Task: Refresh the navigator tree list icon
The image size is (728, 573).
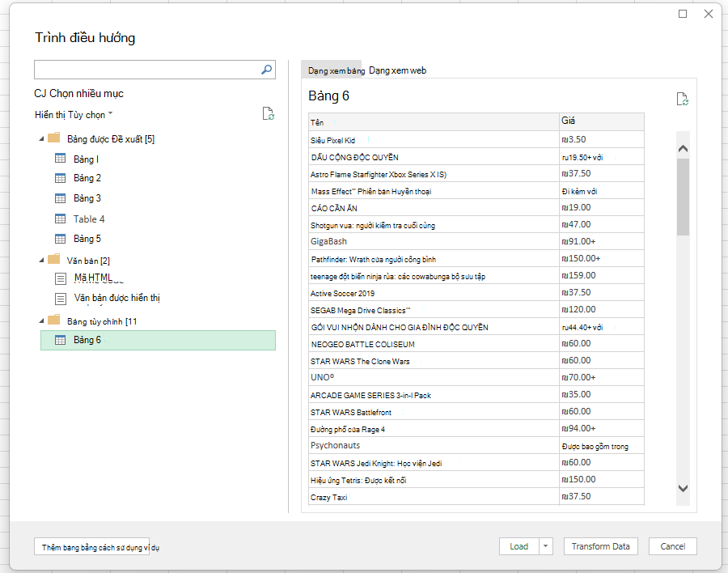Action: (269, 113)
